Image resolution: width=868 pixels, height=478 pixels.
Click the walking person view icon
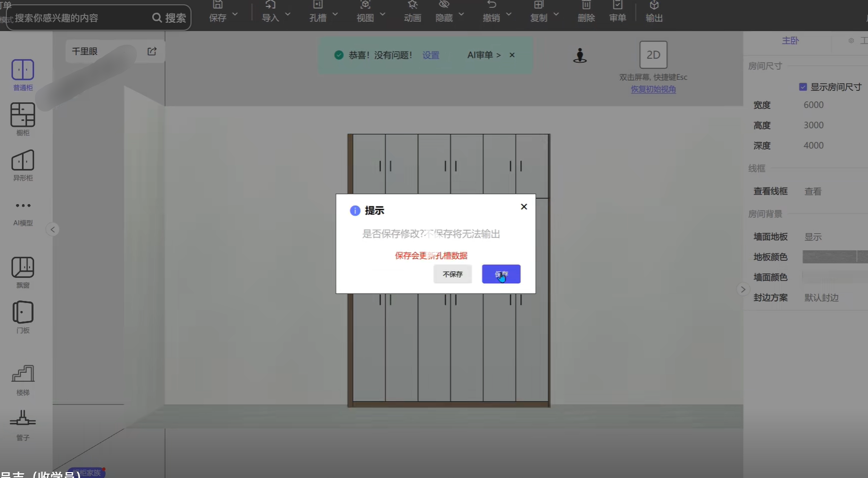coord(580,55)
